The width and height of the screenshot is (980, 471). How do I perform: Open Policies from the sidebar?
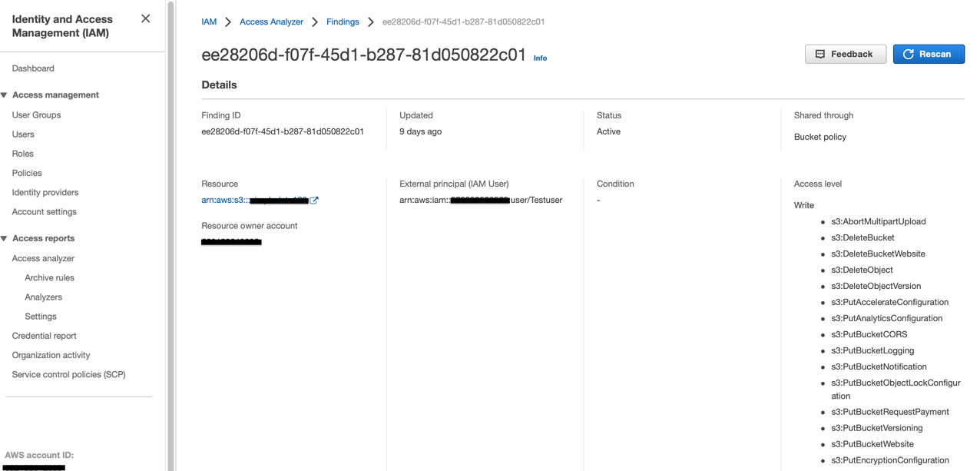click(25, 173)
